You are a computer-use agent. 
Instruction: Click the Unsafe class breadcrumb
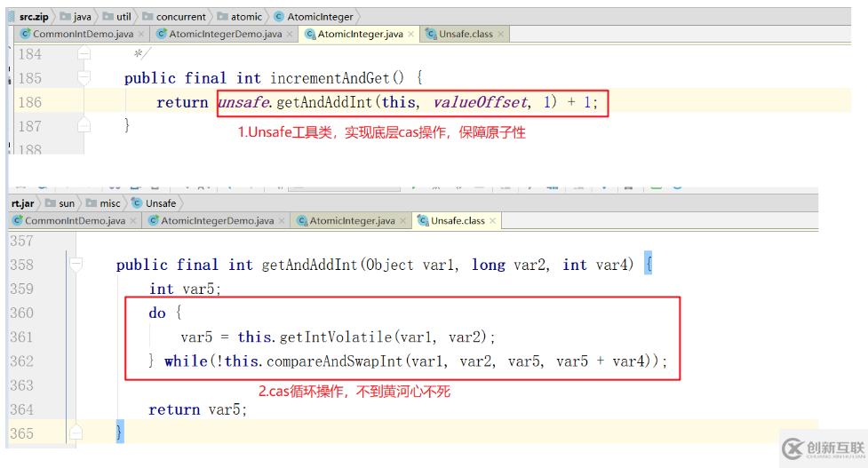coord(154,203)
